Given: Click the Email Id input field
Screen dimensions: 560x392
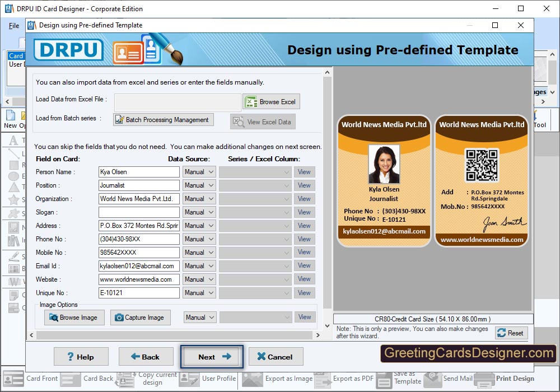Looking at the screenshot, I should point(139,266).
